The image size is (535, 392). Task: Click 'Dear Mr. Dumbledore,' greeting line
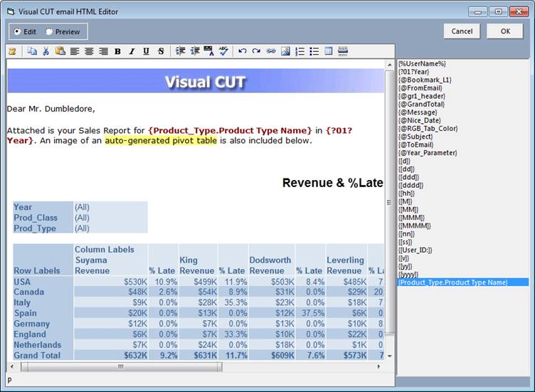coord(51,109)
